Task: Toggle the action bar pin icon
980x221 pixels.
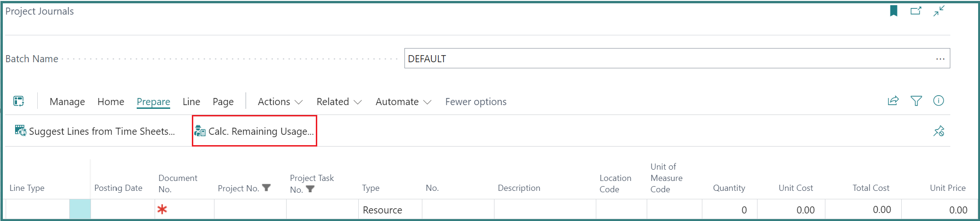Action: tap(939, 131)
